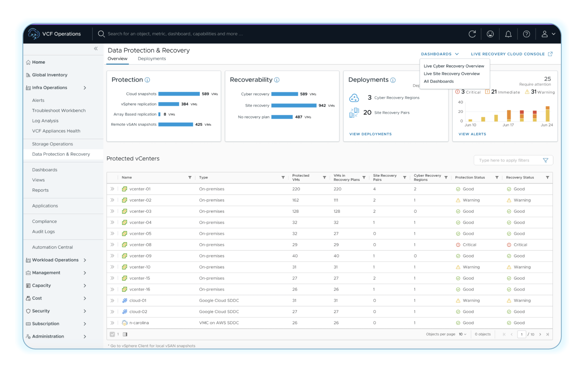The height and width of the screenshot is (370, 588).
Task: Open the Dashboards dropdown
Action: click(440, 54)
